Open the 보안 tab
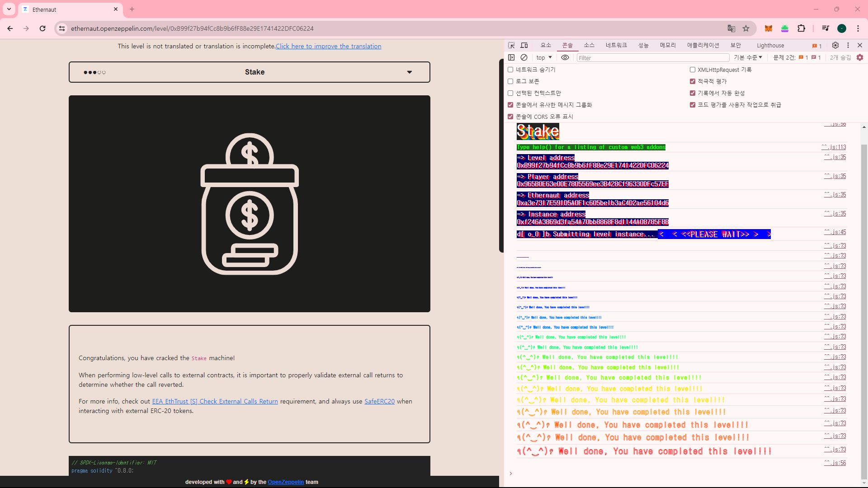The width and height of the screenshot is (868, 488). [736, 45]
